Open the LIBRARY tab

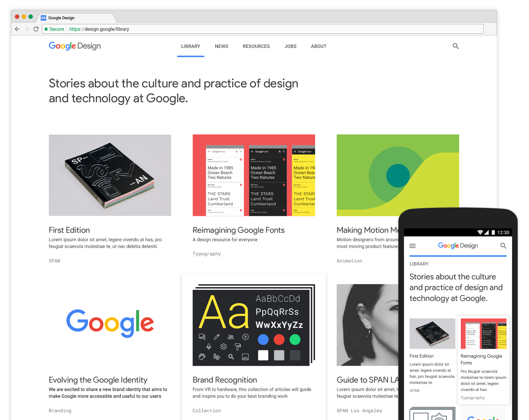coord(191,46)
